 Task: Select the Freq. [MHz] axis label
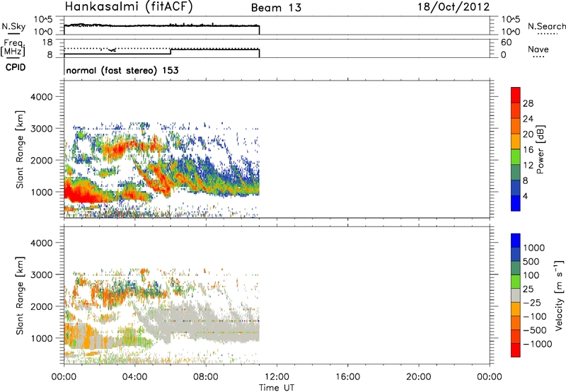click(14, 47)
